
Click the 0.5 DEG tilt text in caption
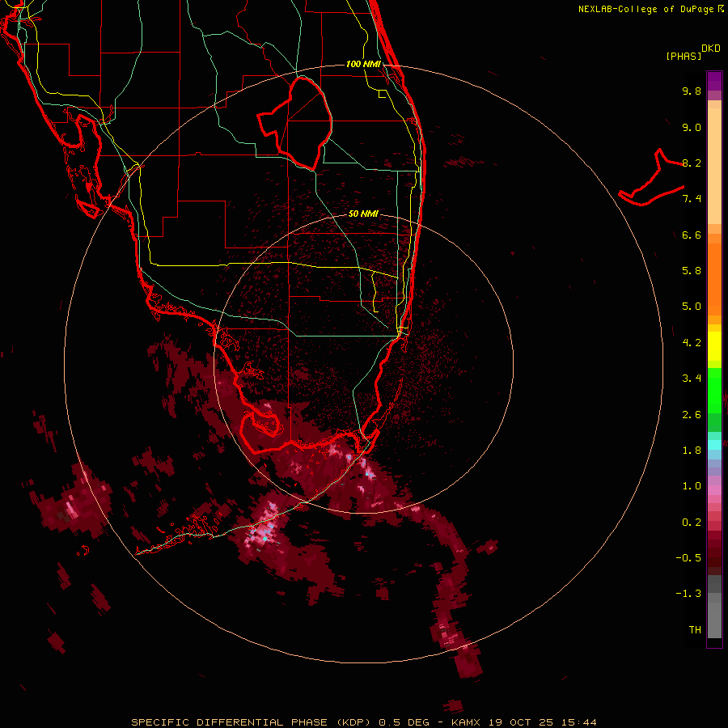click(406, 722)
